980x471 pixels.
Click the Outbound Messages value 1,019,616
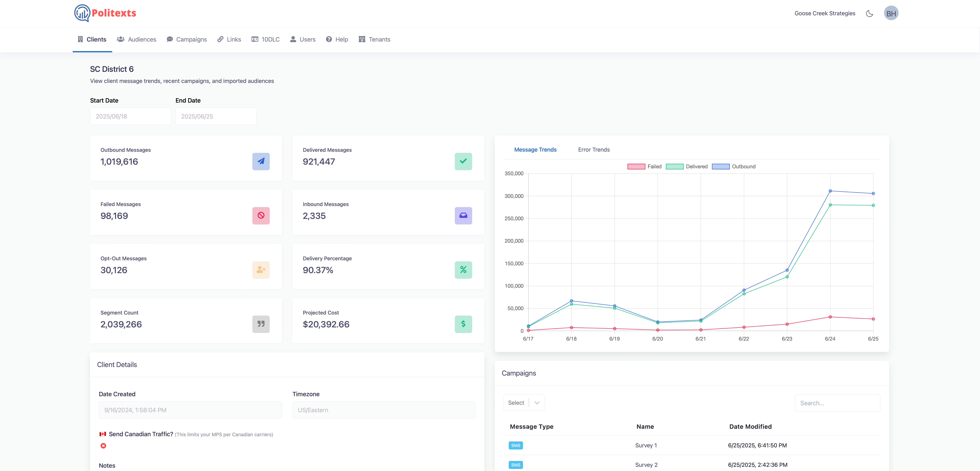(x=119, y=162)
